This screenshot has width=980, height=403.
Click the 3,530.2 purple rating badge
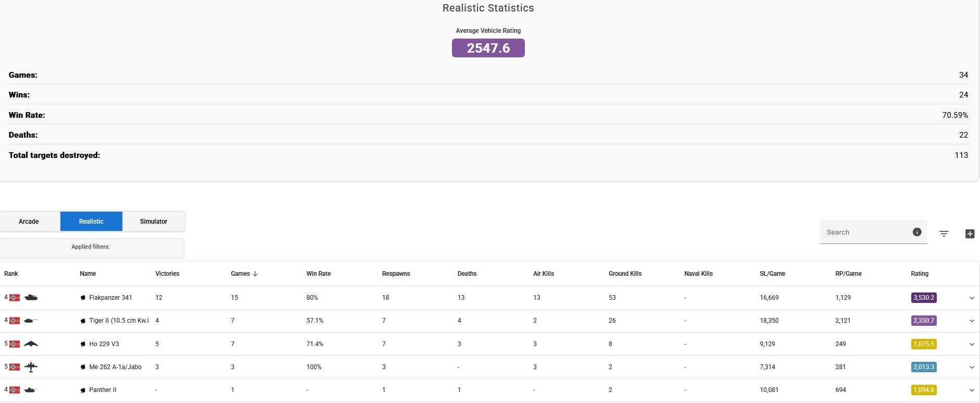[x=923, y=298]
